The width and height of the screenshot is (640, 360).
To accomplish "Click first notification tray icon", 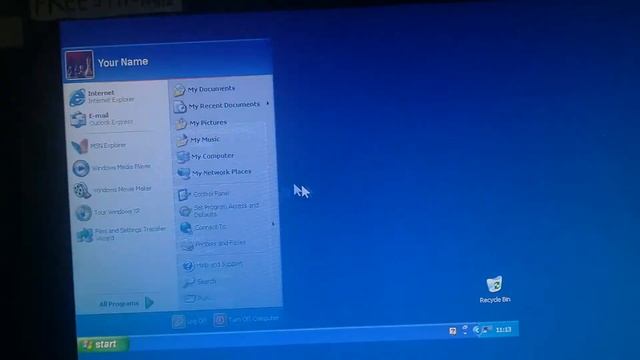I will click(453, 331).
